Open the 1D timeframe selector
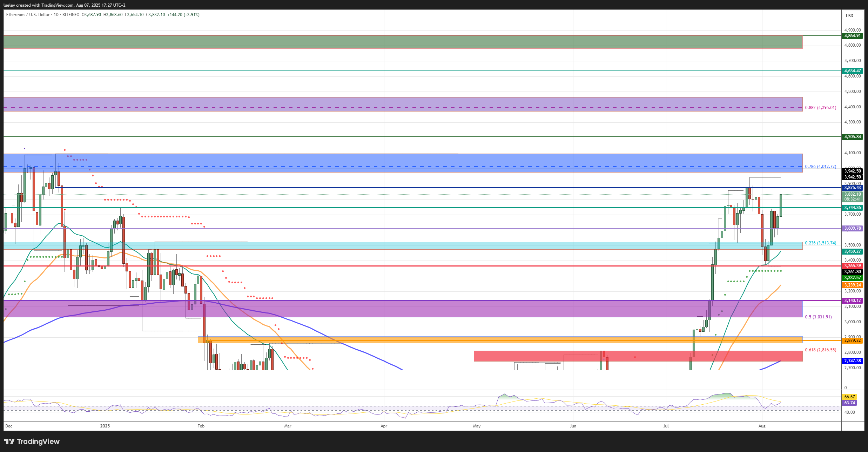Image resolution: width=868 pixels, height=452 pixels. pyautogui.click(x=55, y=15)
